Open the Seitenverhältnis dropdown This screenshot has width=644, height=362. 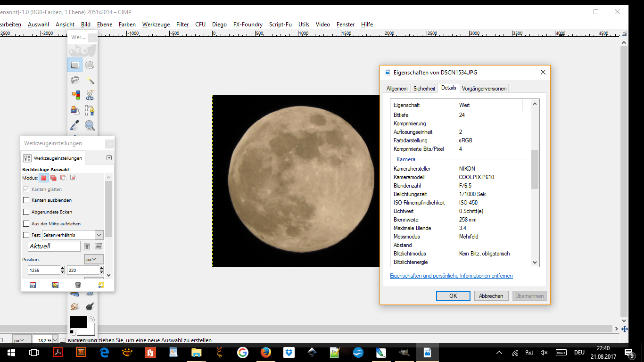tap(99, 235)
